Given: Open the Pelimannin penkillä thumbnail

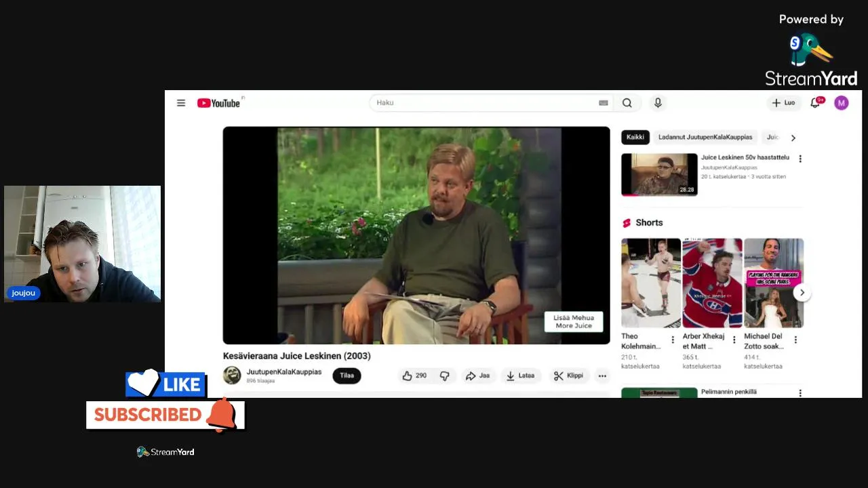Looking at the screenshot, I should [x=659, y=392].
